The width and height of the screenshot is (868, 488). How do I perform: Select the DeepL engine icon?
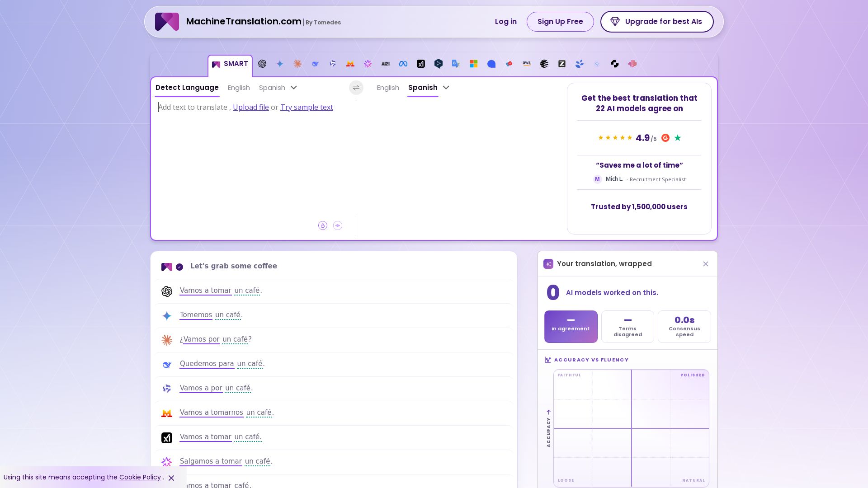click(439, 64)
